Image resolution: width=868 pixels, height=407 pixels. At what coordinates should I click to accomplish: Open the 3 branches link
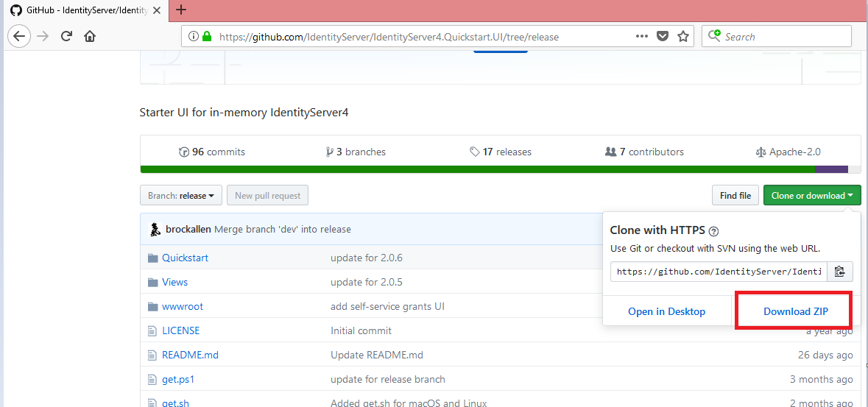(356, 152)
